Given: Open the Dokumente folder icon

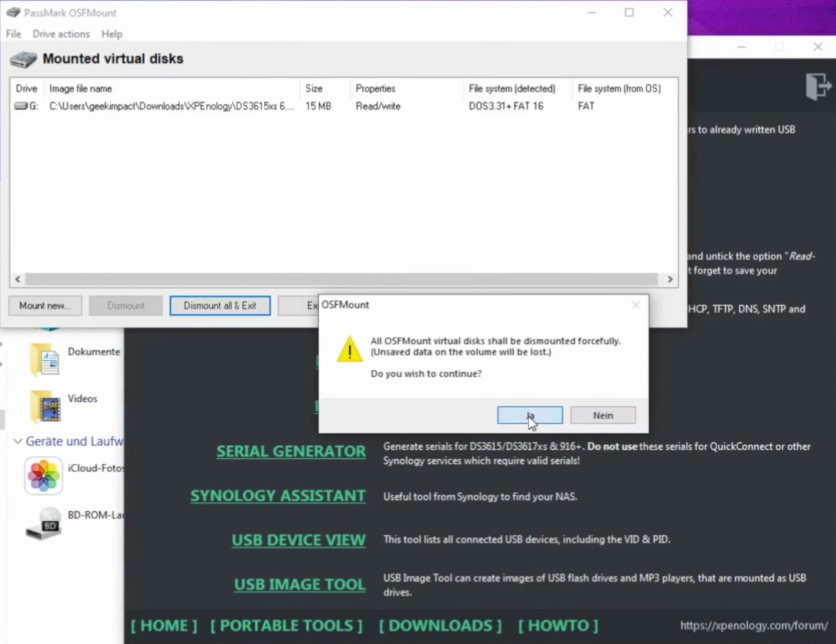Looking at the screenshot, I should [x=45, y=359].
